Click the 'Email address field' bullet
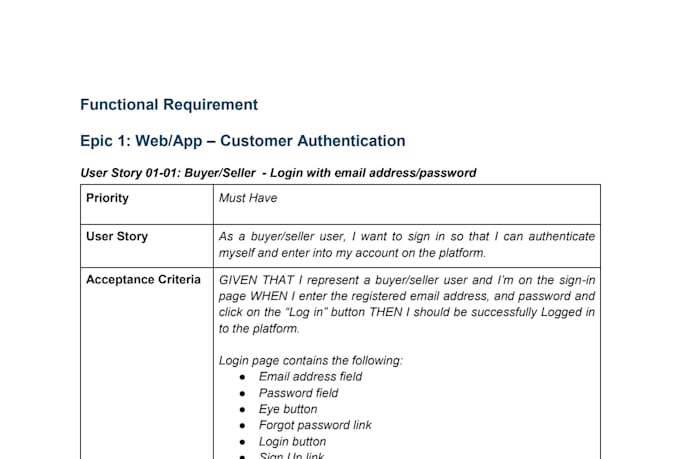 [x=311, y=377]
